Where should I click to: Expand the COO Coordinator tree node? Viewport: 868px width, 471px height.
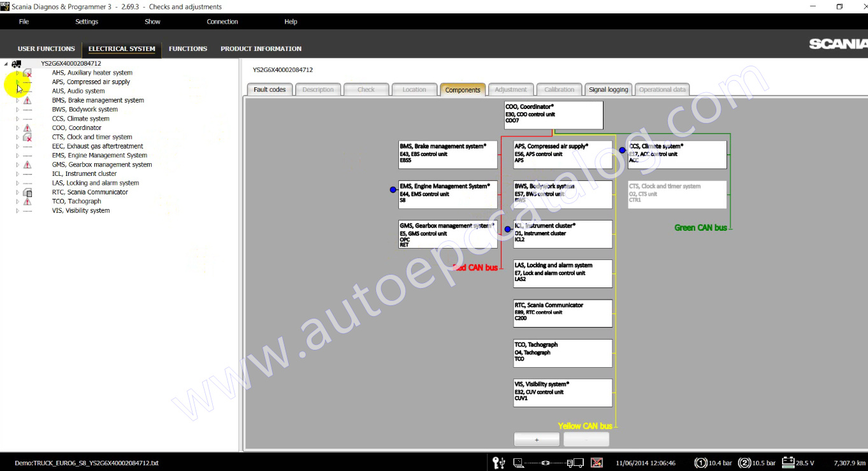[x=18, y=128]
